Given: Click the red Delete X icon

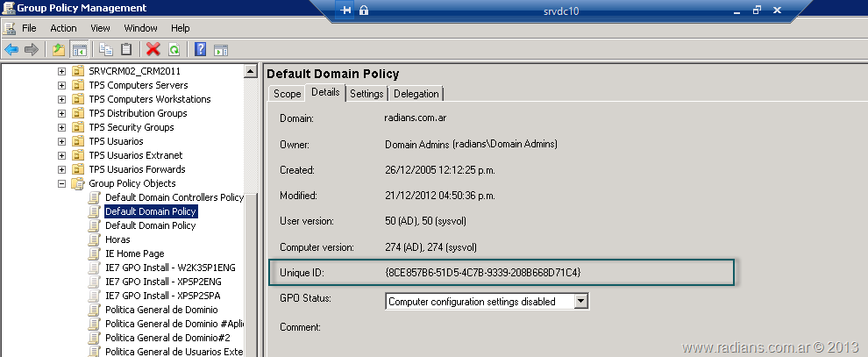Looking at the screenshot, I should (153, 49).
